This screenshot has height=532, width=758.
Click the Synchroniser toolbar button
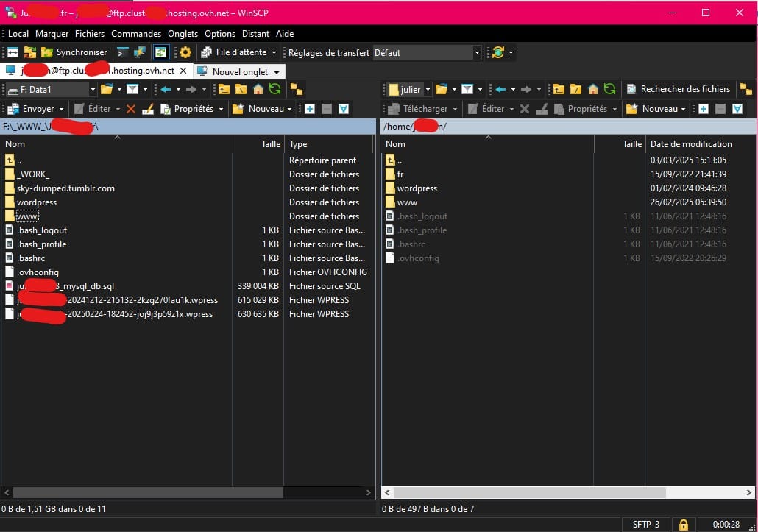[x=74, y=52]
